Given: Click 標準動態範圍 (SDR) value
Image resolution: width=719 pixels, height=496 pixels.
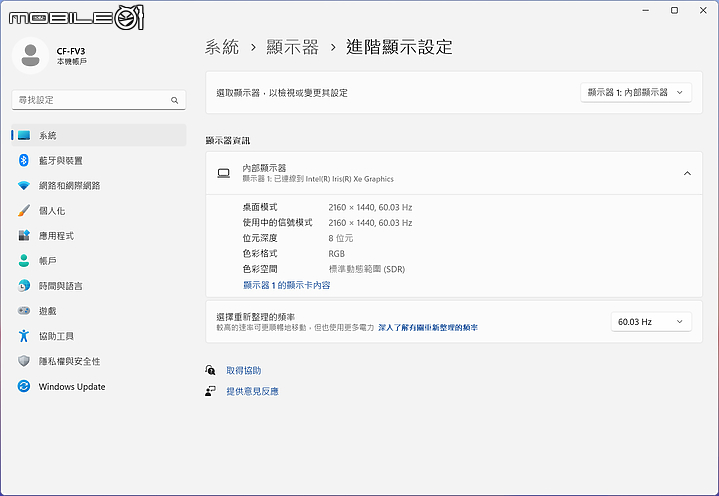Looking at the screenshot, I should click(367, 269).
